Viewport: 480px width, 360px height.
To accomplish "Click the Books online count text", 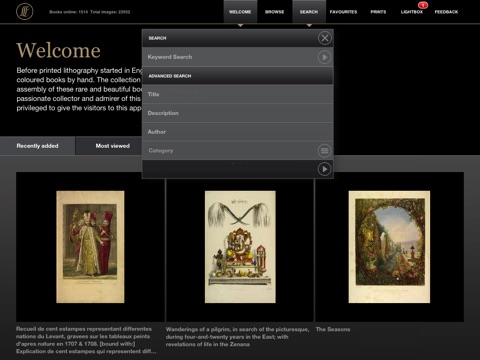I will [x=90, y=12].
